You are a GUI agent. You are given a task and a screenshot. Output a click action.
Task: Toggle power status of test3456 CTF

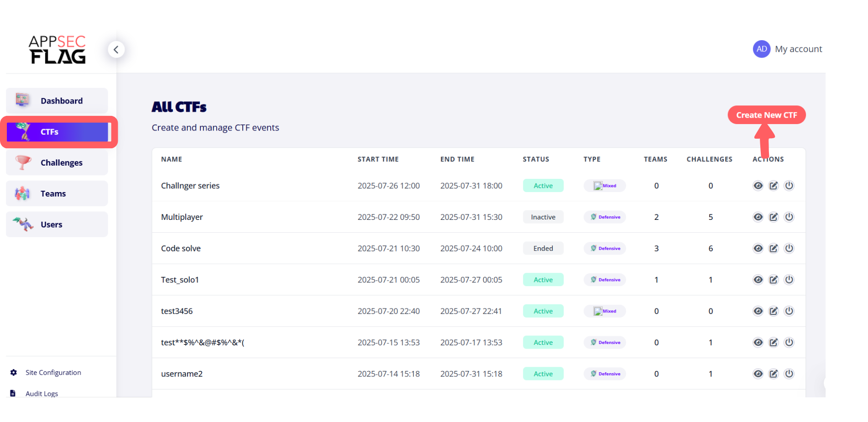tap(789, 311)
